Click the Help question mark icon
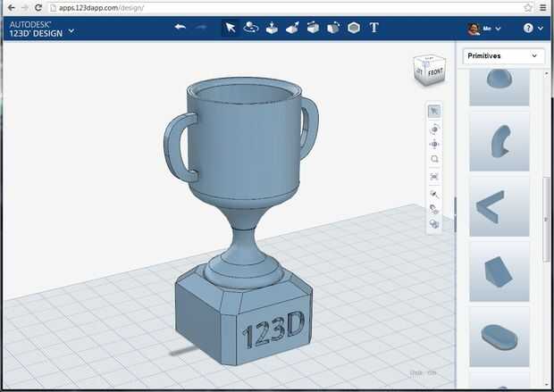The width and height of the screenshot is (554, 392). [528, 29]
